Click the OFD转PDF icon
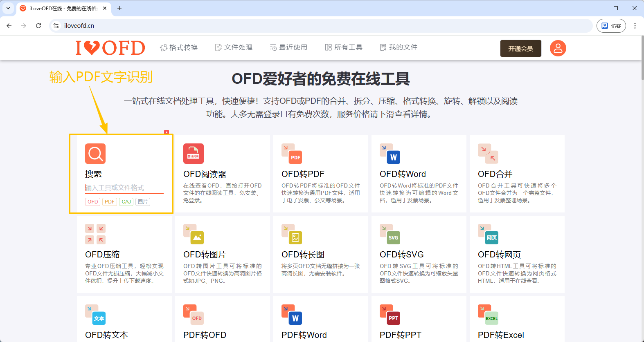Screen dimensions: 644x342 tap(292, 154)
